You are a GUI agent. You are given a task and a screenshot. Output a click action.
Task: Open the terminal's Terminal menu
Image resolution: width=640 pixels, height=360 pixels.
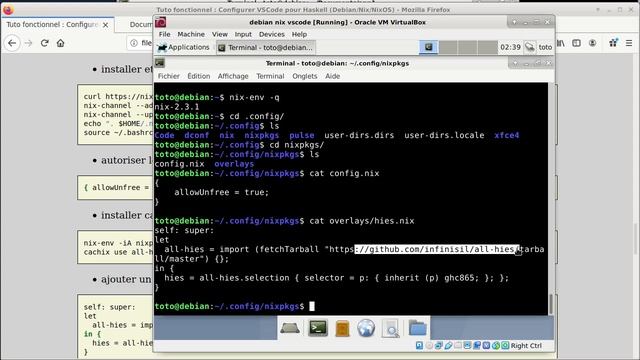click(x=270, y=76)
